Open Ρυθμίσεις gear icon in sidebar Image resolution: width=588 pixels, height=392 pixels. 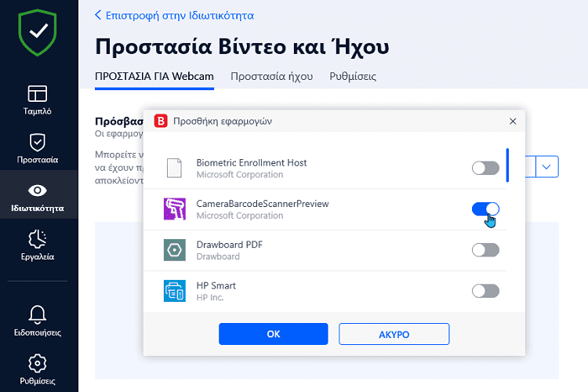point(38,363)
